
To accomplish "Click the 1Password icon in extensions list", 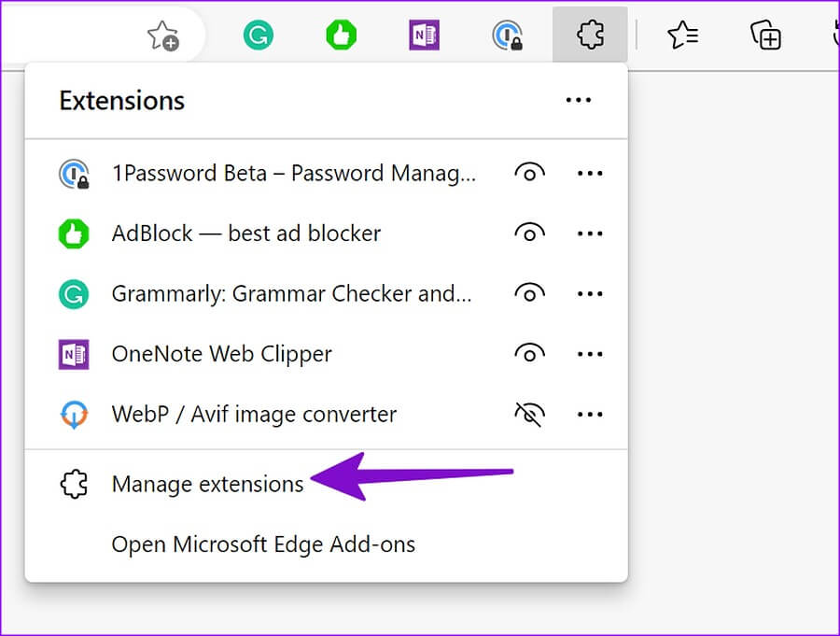I will click(x=74, y=174).
